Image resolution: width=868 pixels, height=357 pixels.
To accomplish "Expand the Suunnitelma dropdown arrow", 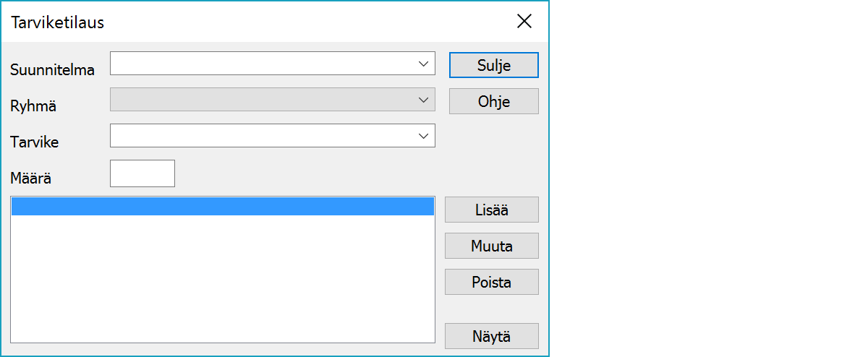I will [x=424, y=64].
